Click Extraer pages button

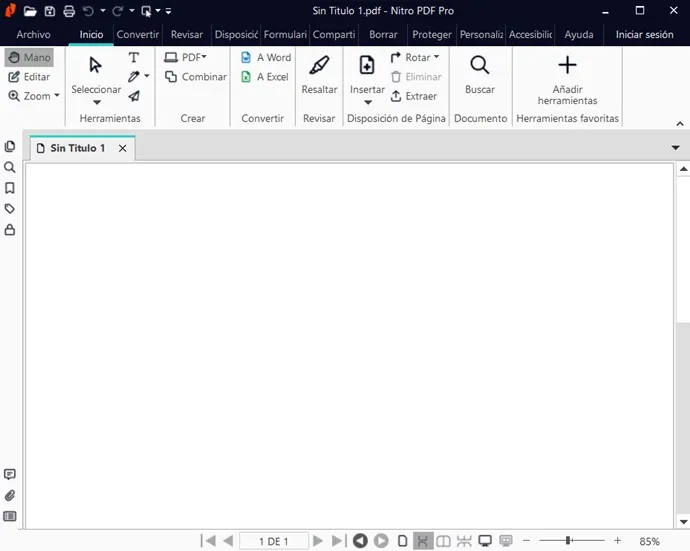click(414, 96)
